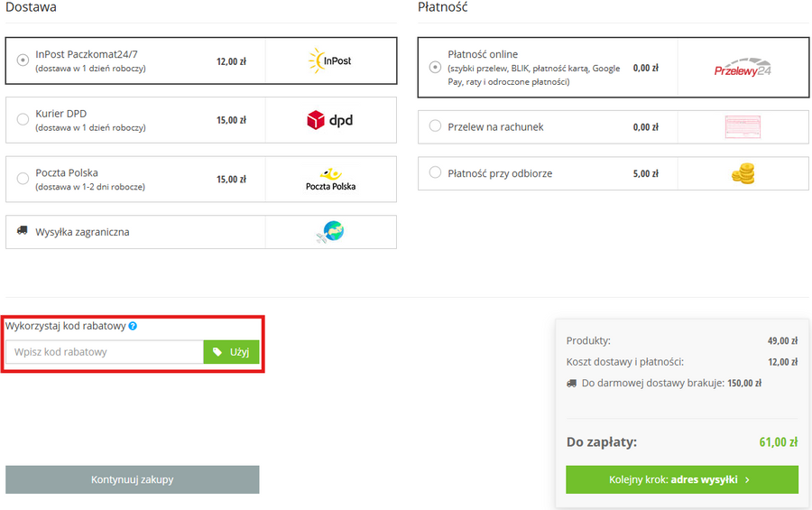Screen dimensions: 812x510
Task: Click the DPD logo
Action: pos(330,119)
